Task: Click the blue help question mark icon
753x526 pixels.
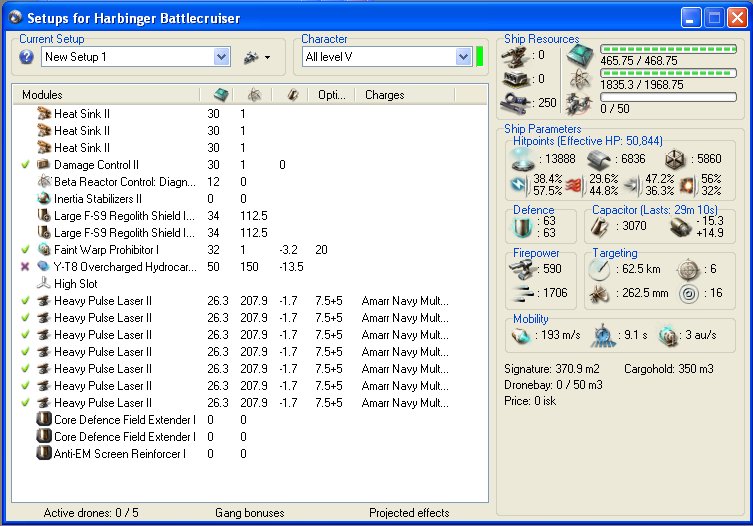Action: pos(27,57)
